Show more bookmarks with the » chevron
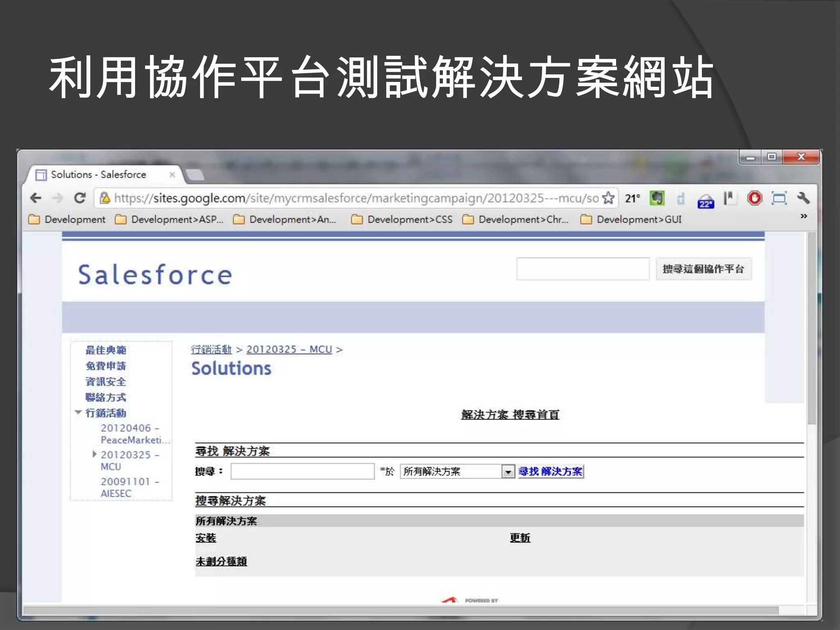 [x=804, y=216]
